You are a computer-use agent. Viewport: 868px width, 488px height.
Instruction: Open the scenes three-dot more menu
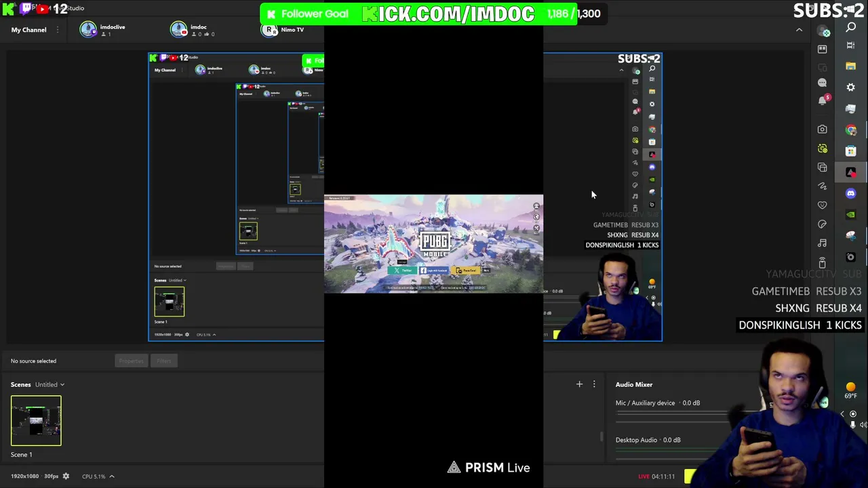[x=594, y=384]
